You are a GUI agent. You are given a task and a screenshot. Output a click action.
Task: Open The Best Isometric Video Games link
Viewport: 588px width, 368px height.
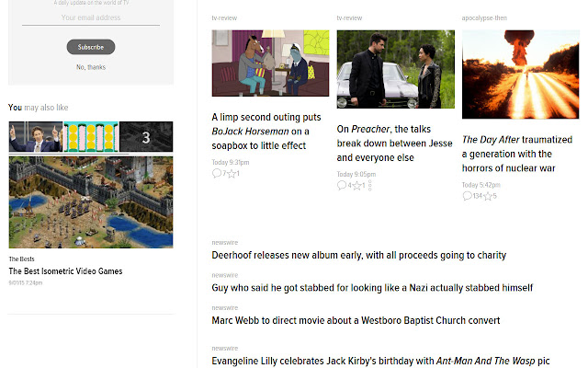tap(65, 271)
